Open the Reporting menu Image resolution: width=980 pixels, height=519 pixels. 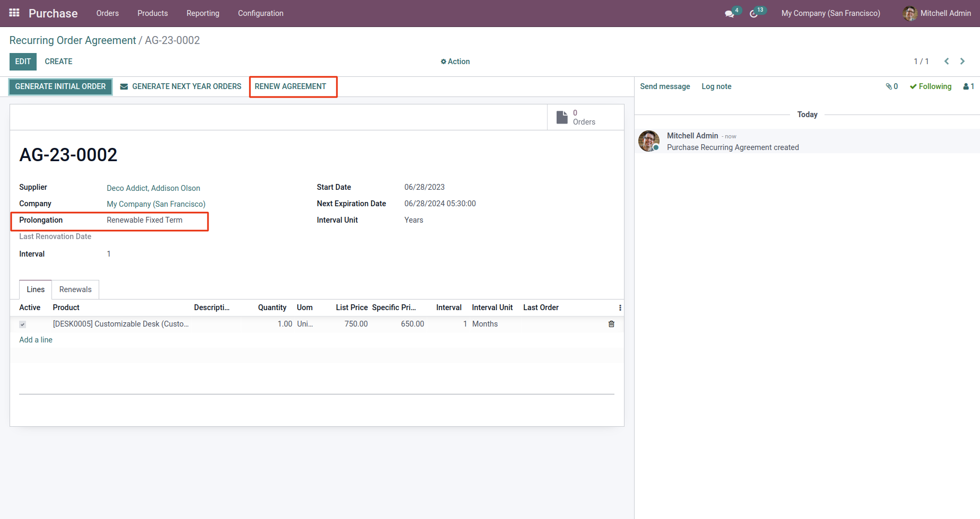(x=203, y=13)
